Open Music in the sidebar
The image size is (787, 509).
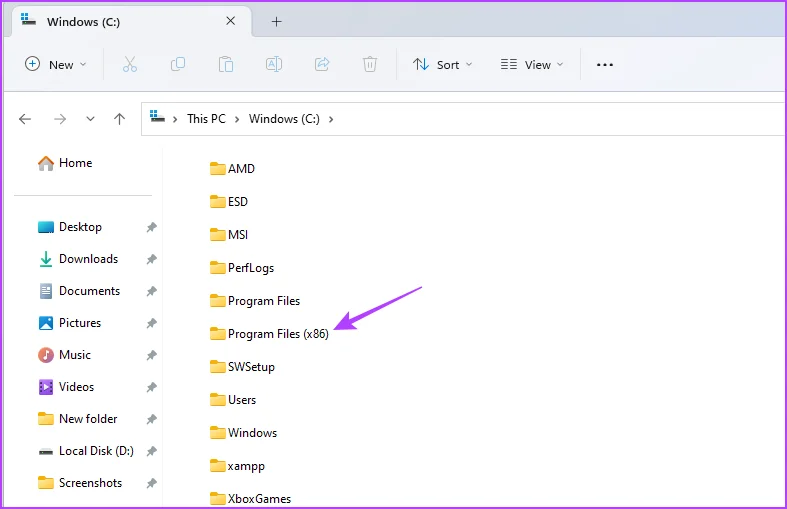tap(65, 355)
